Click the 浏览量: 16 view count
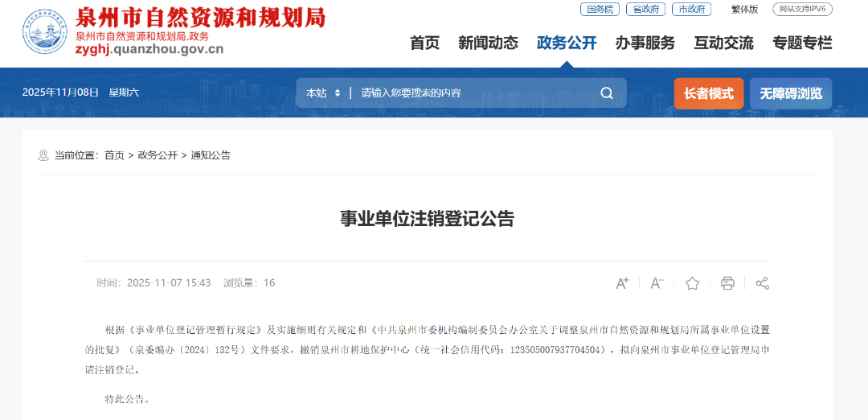This screenshot has width=868, height=420. pos(249,283)
